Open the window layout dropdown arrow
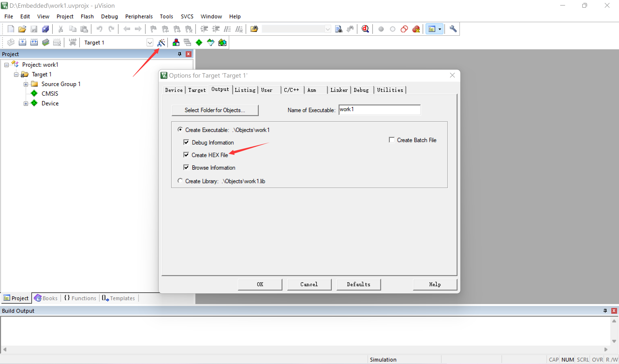This screenshot has width=619, height=364. coord(440,29)
